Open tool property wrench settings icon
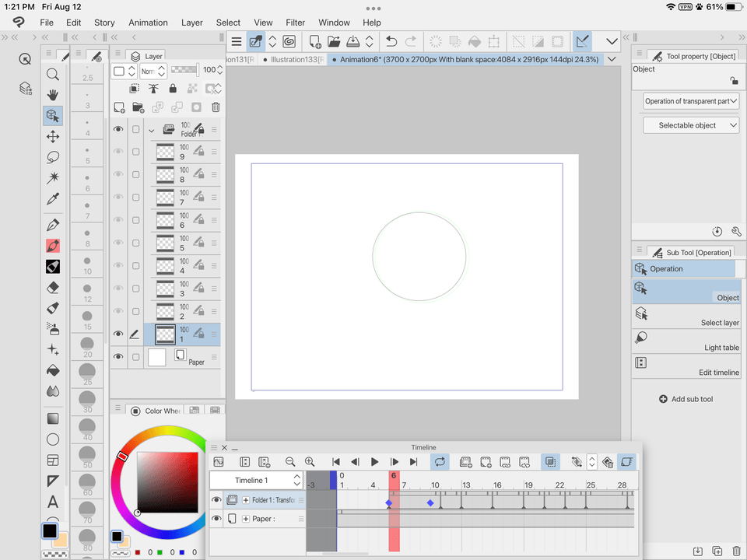Screen dimensions: 747x560 click(736, 232)
